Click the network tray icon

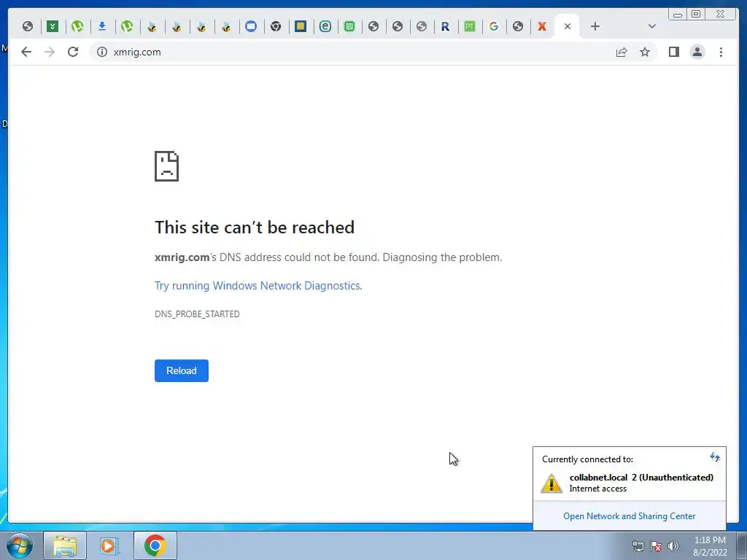(638, 546)
